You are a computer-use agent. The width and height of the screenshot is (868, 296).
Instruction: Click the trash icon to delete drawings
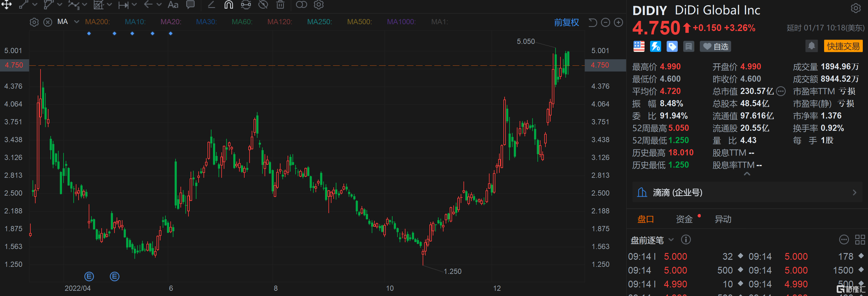[x=280, y=5]
